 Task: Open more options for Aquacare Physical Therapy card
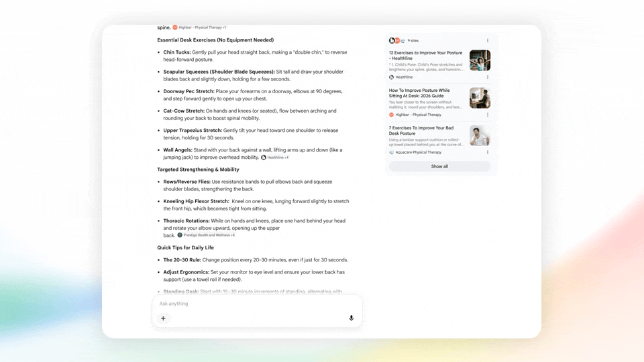pyautogui.click(x=488, y=152)
